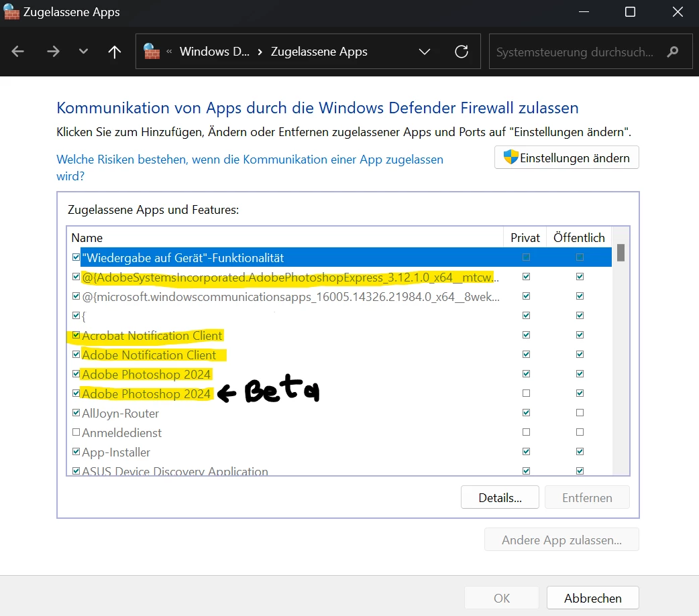
Task: Minimize the Zugelassene Apps window
Action: point(584,12)
